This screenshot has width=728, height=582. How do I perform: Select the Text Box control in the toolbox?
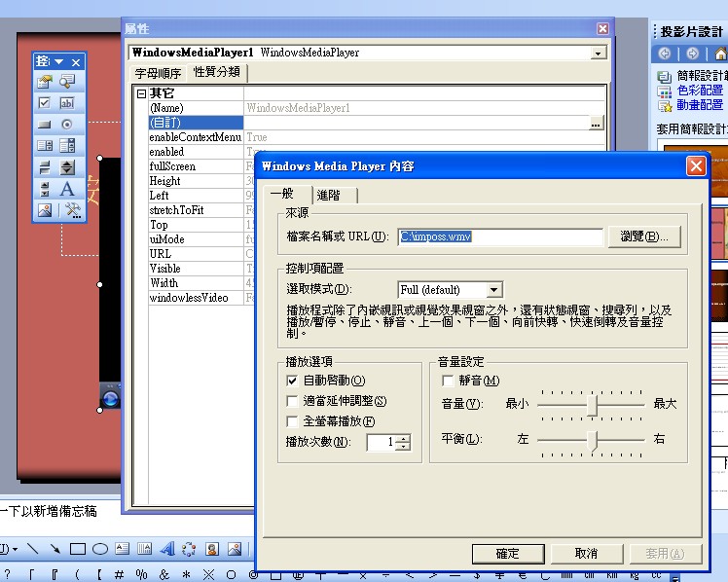[x=67, y=102]
